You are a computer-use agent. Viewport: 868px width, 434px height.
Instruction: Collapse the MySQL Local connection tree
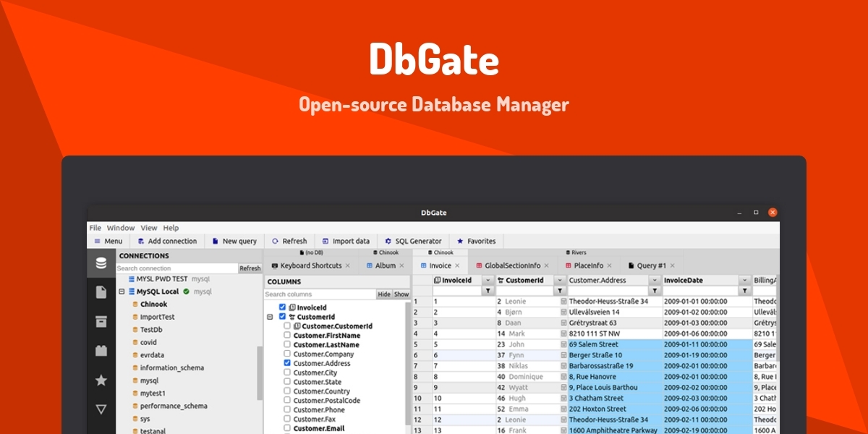[x=122, y=292]
